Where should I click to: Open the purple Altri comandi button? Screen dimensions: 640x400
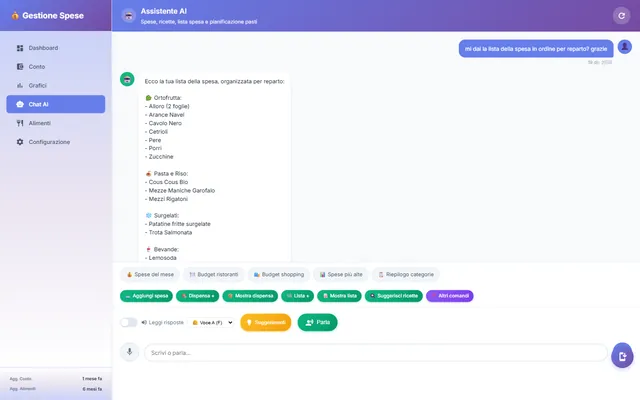[450, 296]
